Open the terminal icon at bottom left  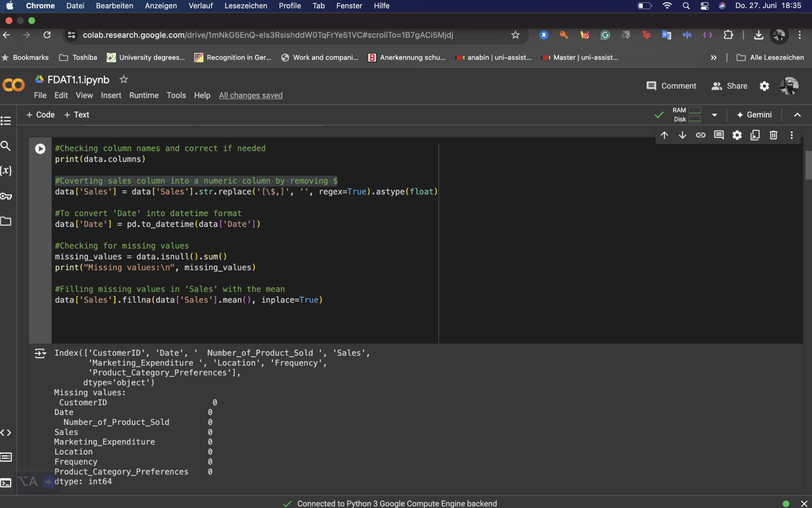[6, 483]
